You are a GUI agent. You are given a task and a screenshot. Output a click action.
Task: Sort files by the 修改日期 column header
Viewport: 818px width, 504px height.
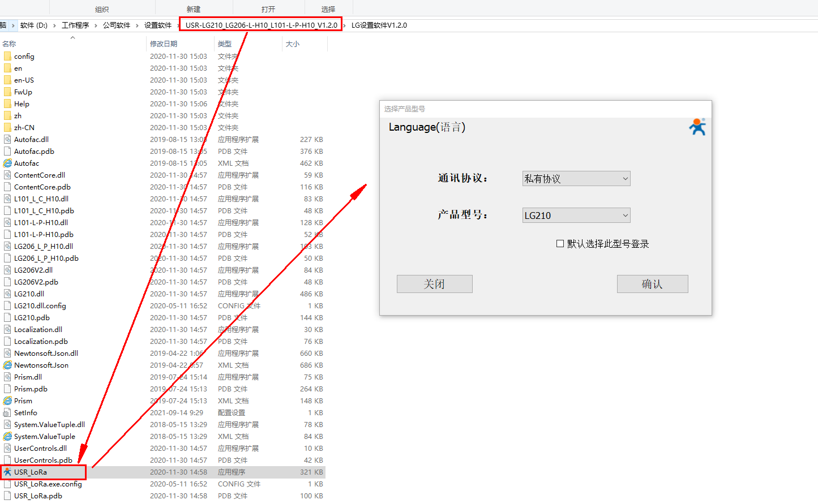coord(164,44)
